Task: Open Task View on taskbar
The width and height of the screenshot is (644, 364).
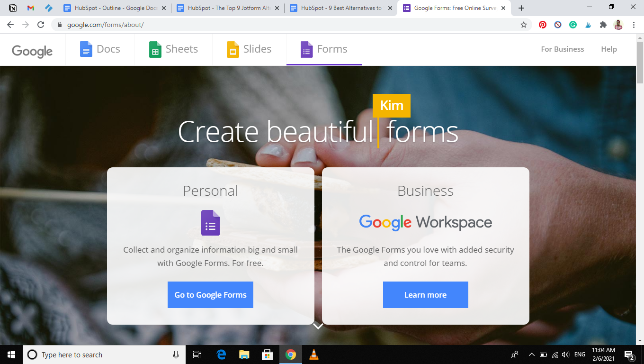Action: 197,355
